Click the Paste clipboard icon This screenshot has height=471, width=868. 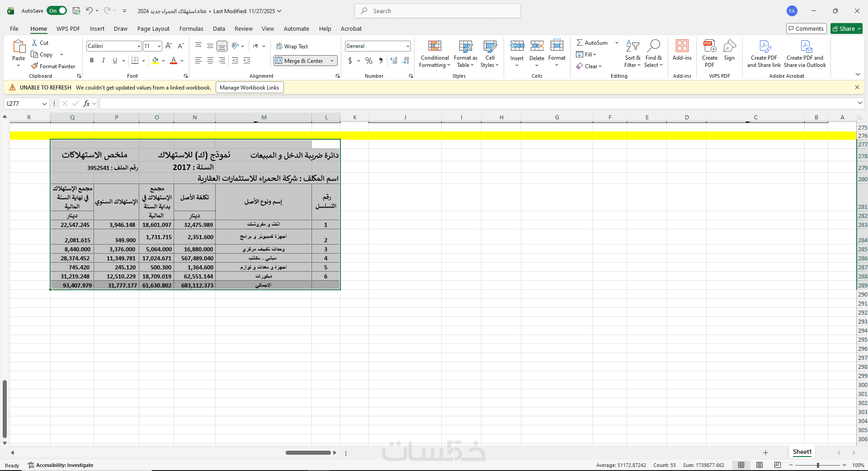click(x=19, y=46)
